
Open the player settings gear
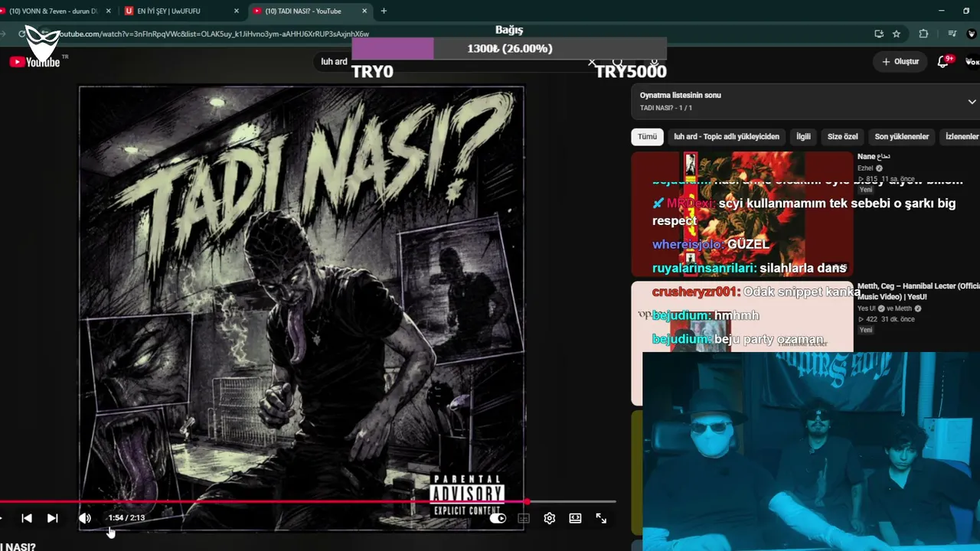point(549,518)
